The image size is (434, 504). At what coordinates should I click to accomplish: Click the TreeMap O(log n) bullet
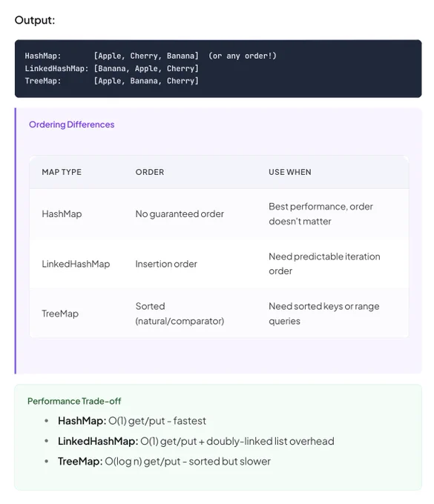(164, 461)
